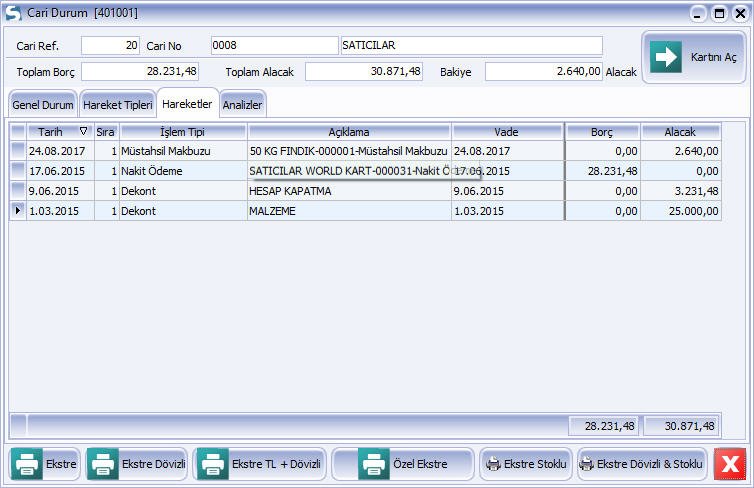This screenshot has height=488, width=754.
Task: Click printer icon on Ekstre TL + Dövizli
Action: coord(212,464)
